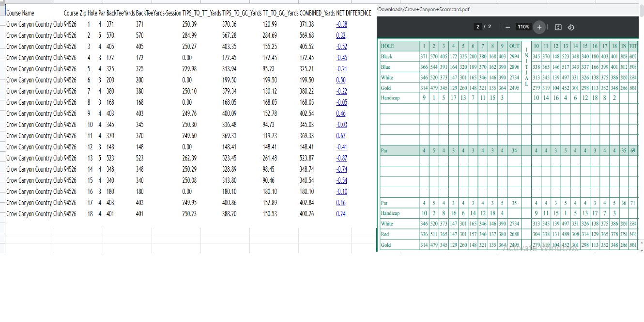Screen dimensions: 644x322
Task: Click the 0.24 net difference link for hole 18
Action: coord(341,214)
